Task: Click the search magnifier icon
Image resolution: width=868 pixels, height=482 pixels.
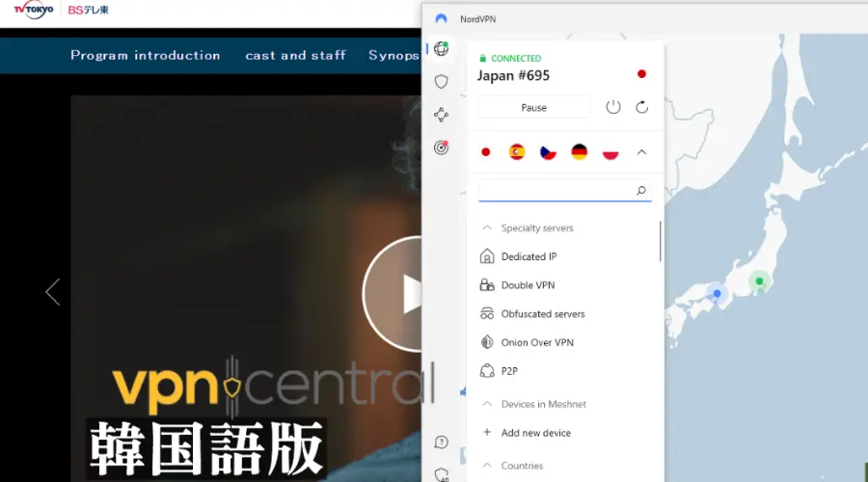Action: 641,190
